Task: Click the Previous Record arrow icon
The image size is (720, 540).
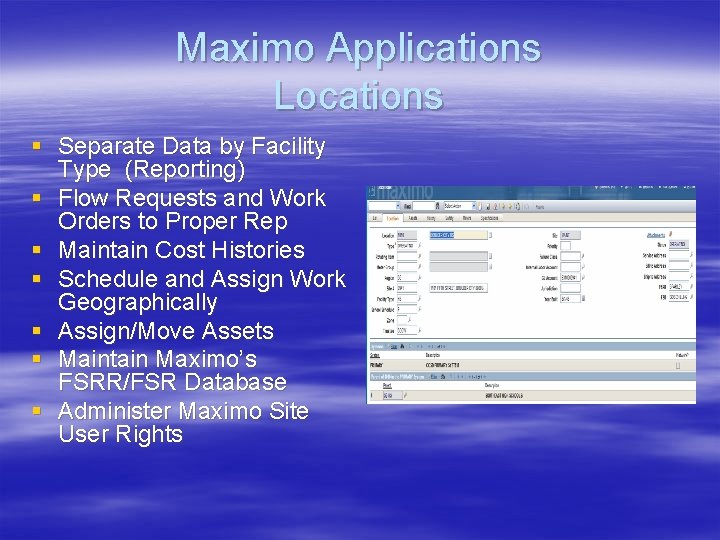Action: click(503, 206)
